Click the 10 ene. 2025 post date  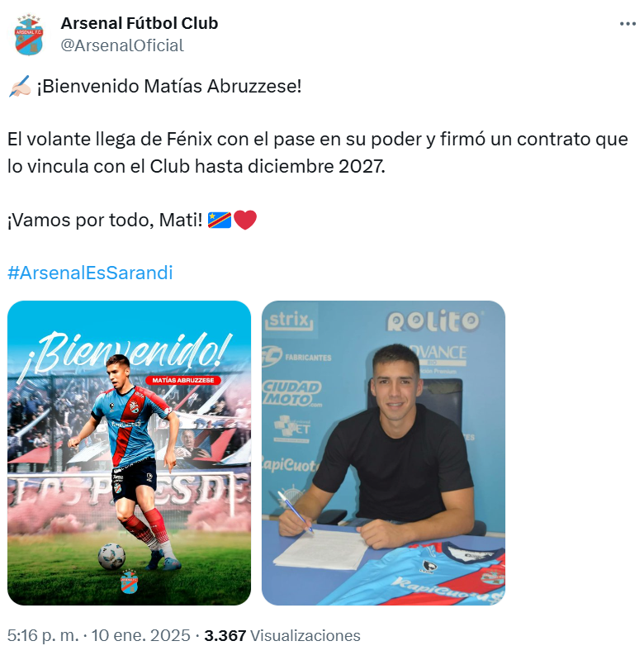(140, 635)
